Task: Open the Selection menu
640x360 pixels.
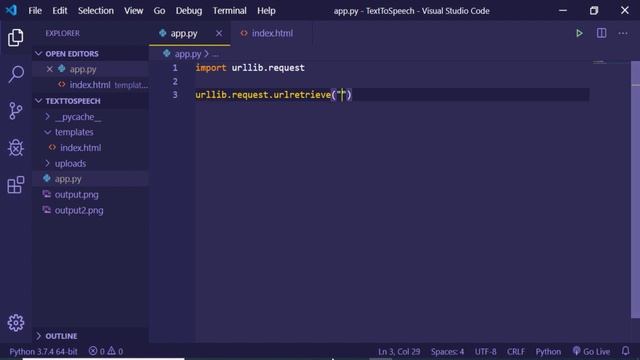Action: click(96, 11)
